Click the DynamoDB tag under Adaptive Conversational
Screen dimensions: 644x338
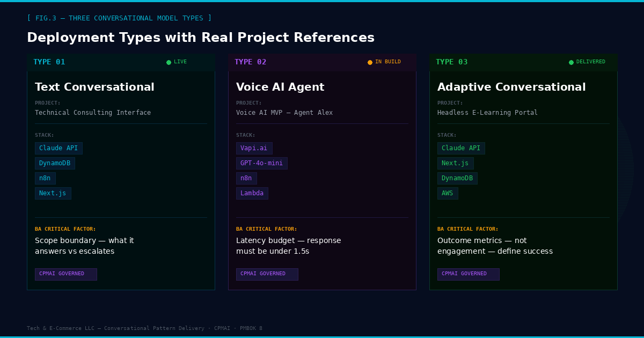tap(457, 178)
